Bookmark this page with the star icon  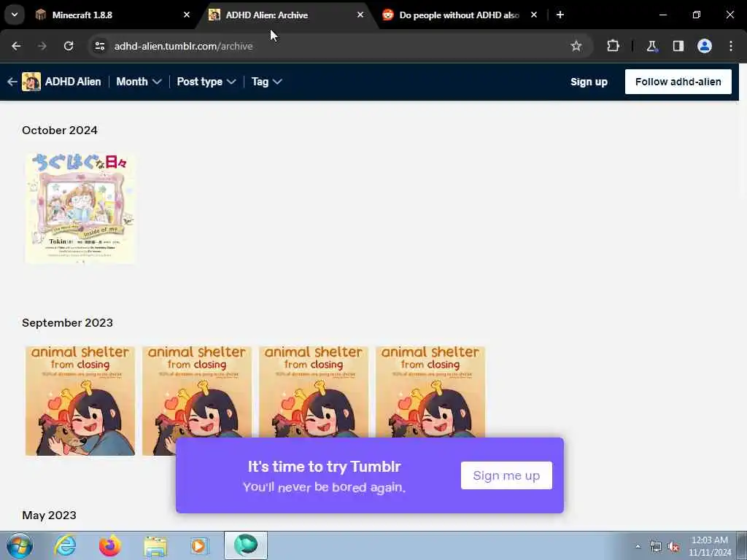[x=576, y=46]
